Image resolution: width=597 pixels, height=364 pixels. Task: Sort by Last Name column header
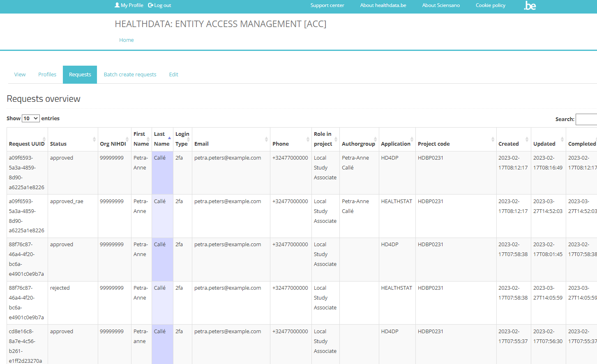161,139
